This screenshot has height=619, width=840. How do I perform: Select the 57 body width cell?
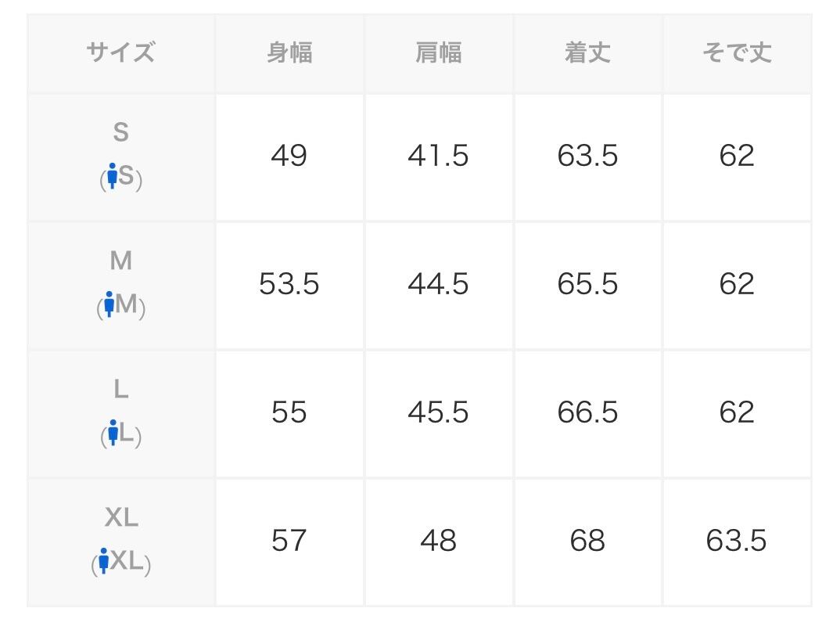click(x=289, y=541)
